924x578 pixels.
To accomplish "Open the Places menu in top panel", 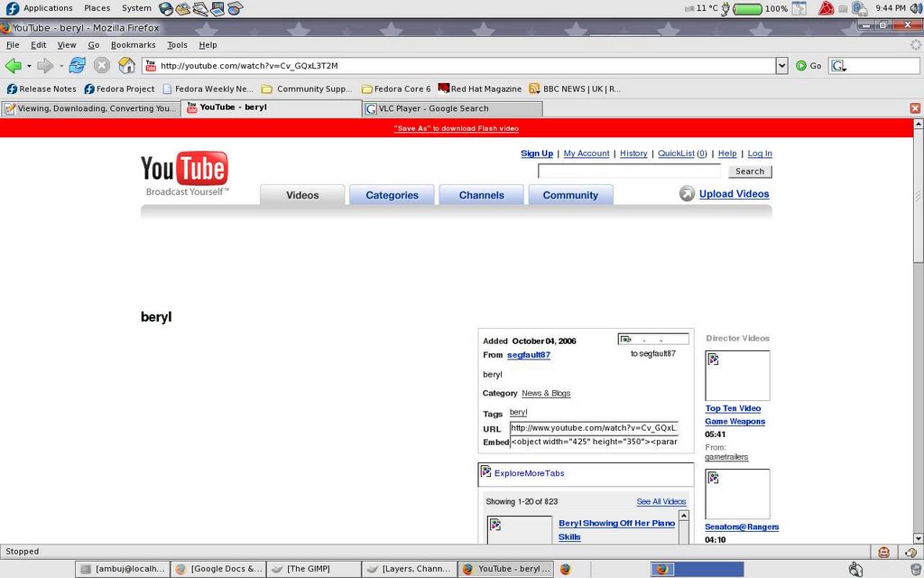I will coord(97,8).
